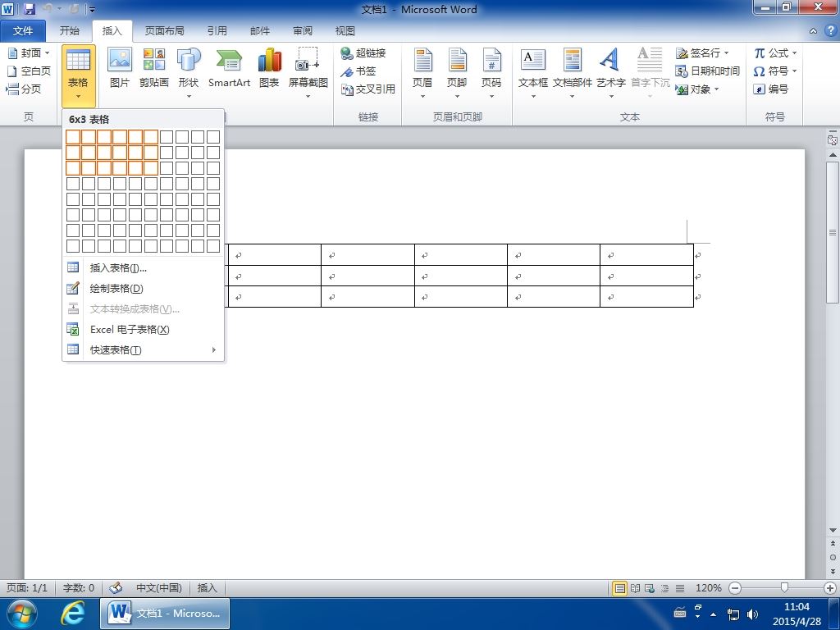
Task: Choose Excel 电子表格 menu item
Action: tap(143, 330)
